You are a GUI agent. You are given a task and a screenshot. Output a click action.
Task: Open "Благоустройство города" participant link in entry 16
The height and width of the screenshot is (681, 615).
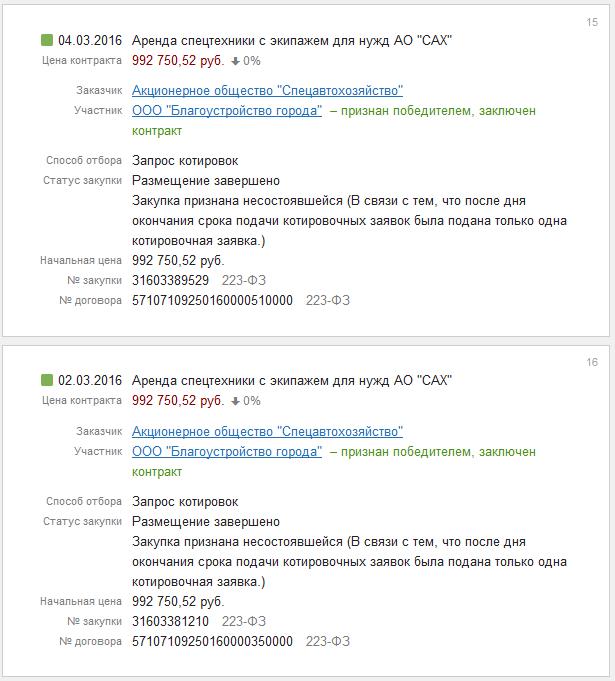click(x=227, y=452)
